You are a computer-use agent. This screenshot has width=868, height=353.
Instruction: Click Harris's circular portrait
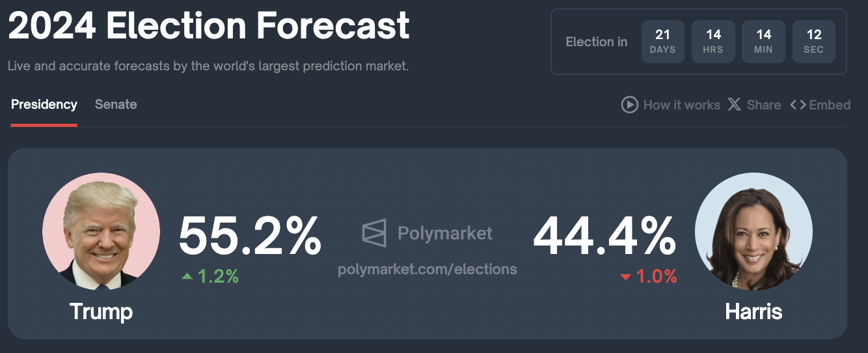point(753,231)
